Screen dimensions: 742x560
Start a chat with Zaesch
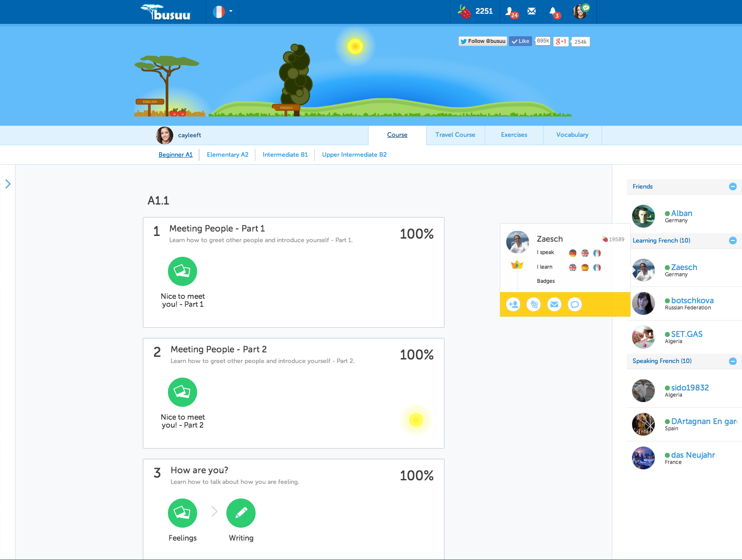[x=575, y=304]
